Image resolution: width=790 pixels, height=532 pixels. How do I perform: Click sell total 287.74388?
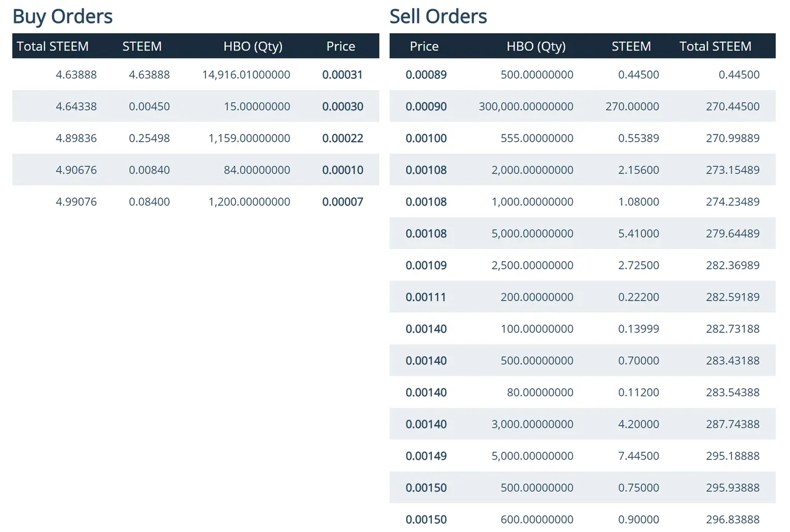tap(733, 425)
